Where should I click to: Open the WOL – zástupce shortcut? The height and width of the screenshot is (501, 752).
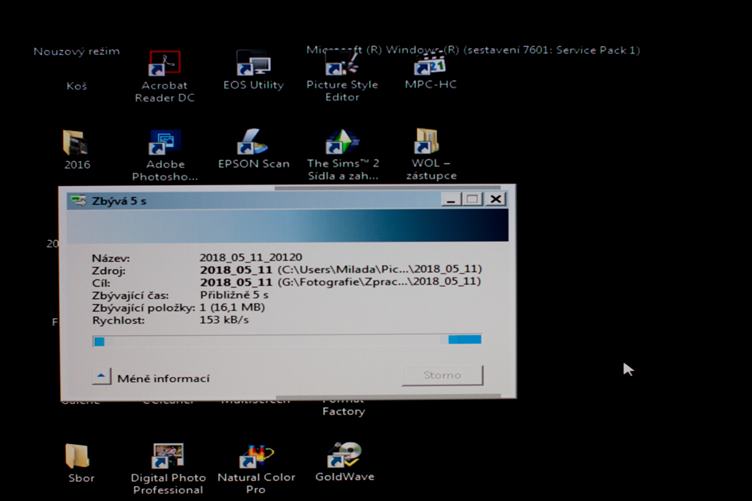tap(431, 154)
